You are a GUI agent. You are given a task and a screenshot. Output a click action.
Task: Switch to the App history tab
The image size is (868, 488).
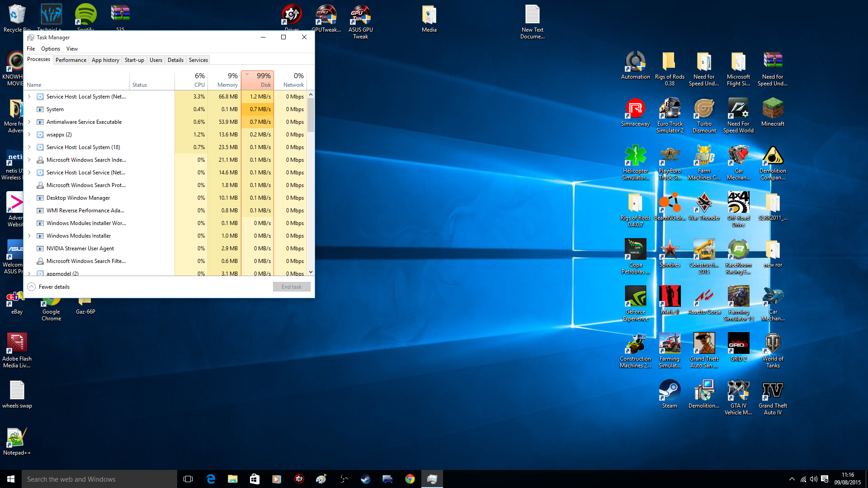click(x=105, y=60)
